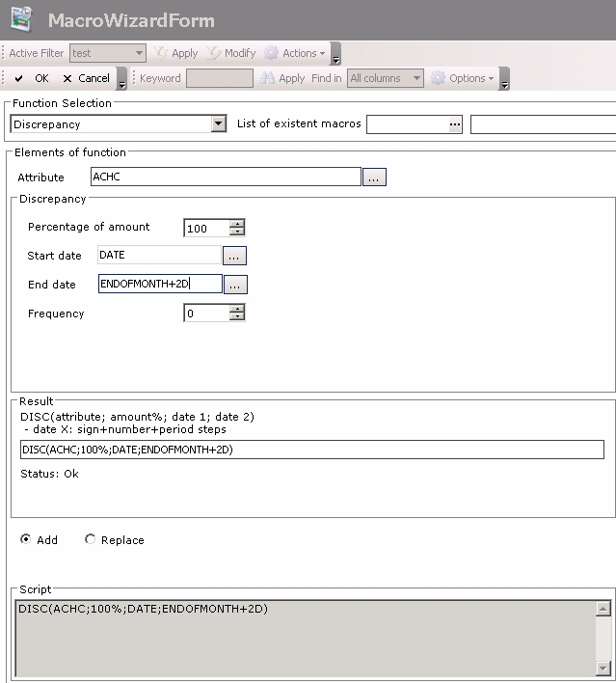Click the OK checkmark button
Viewport: 616px width, 683px height.
[31, 78]
